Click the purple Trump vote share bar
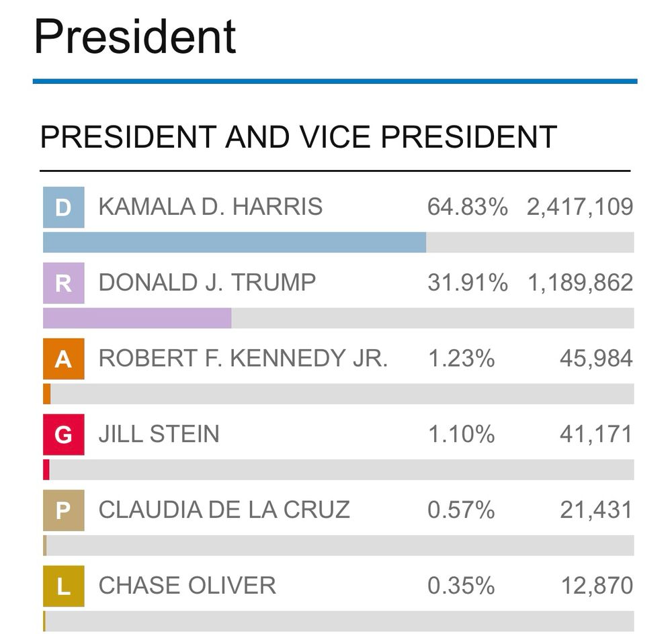This screenshot has width=672, height=634. 137,318
